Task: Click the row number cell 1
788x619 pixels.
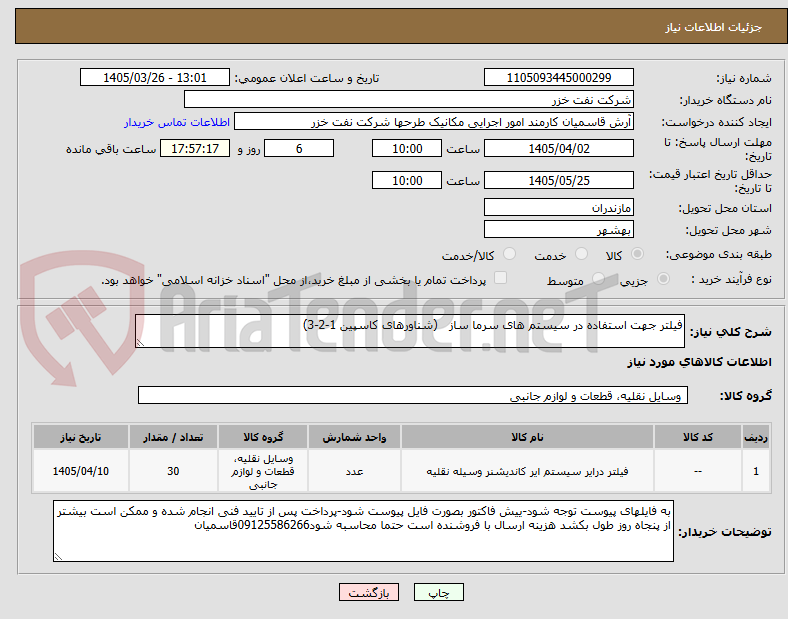Action: [756, 471]
